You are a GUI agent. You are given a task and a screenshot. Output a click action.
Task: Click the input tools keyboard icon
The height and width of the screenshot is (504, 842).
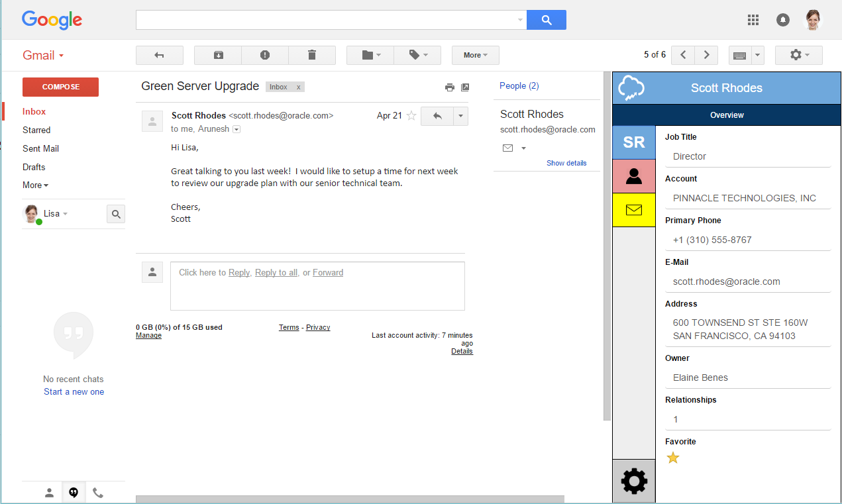(x=740, y=55)
